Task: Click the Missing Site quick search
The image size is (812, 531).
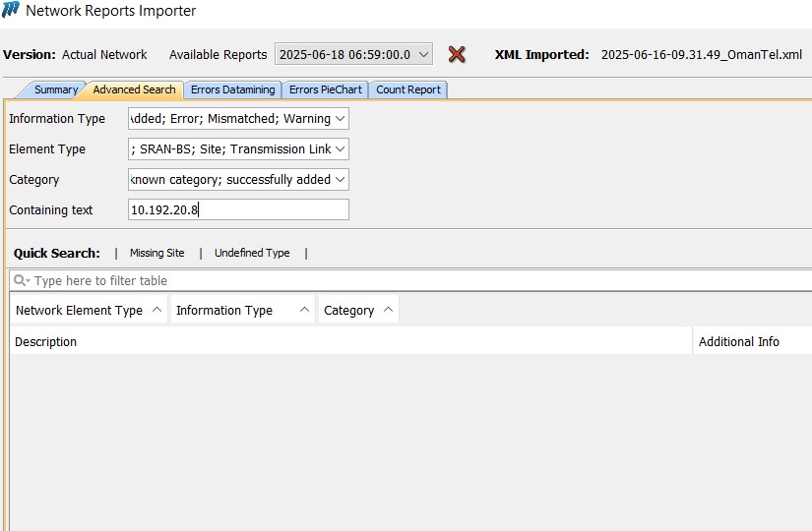Action: coord(156,253)
